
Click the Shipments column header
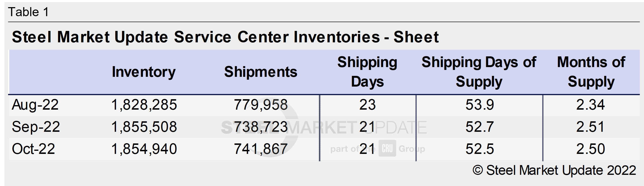coord(260,72)
